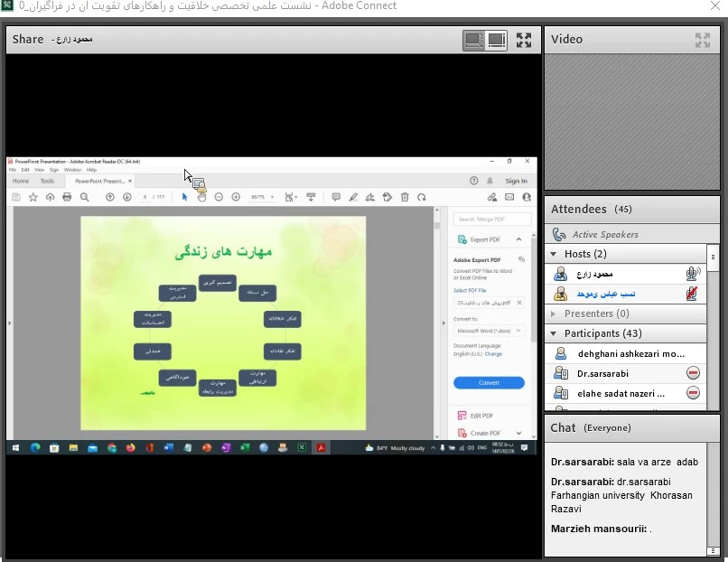Go to next page with down arrow
The height and width of the screenshot is (562, 728).
(x=126, y=197)
